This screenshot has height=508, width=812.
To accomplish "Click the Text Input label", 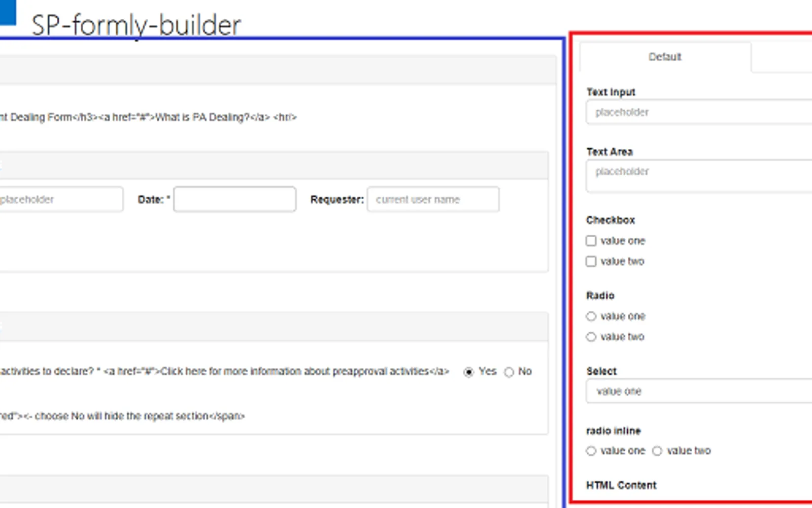I will tap(611, 92).
